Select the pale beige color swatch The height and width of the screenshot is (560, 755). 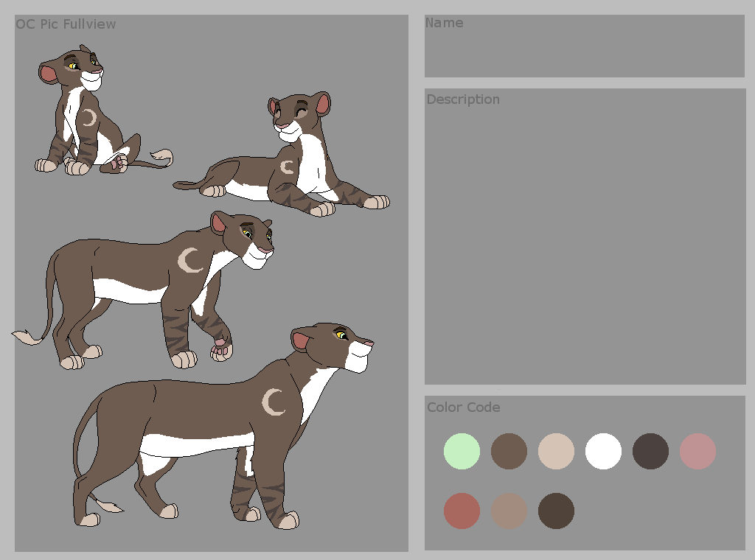556,451
